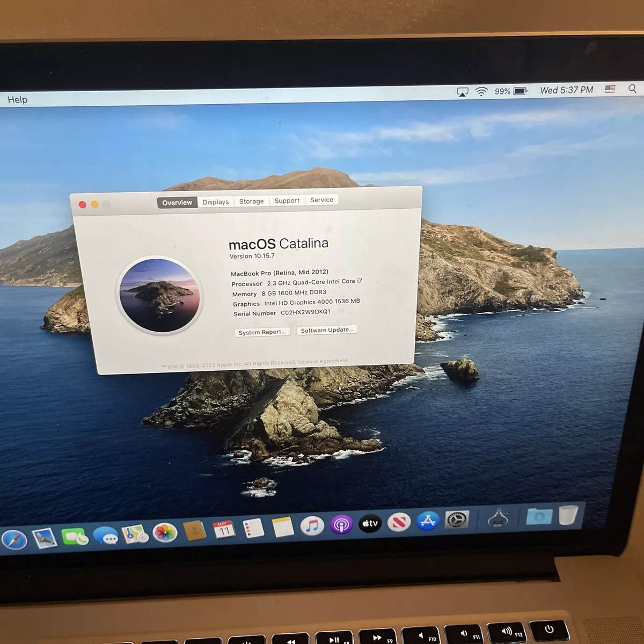Open the License Agreement link
The height and width of the screenshot is (644, 644).
(323, 362)
